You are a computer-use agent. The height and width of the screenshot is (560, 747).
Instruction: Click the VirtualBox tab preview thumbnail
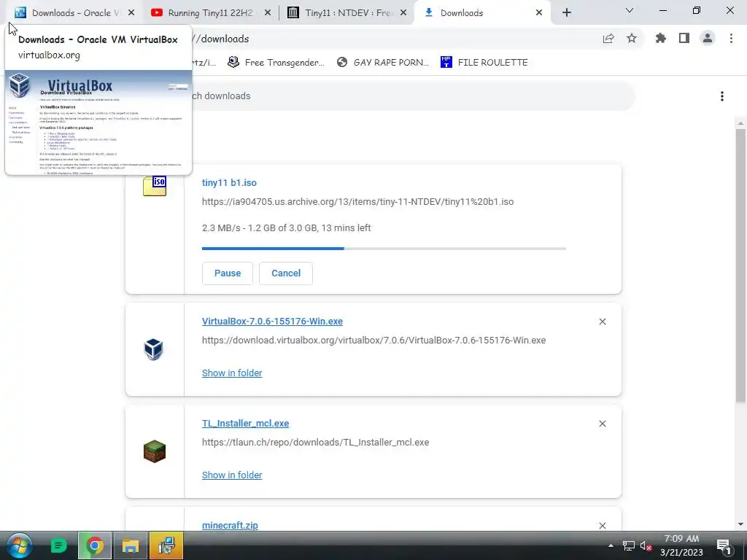98,122
